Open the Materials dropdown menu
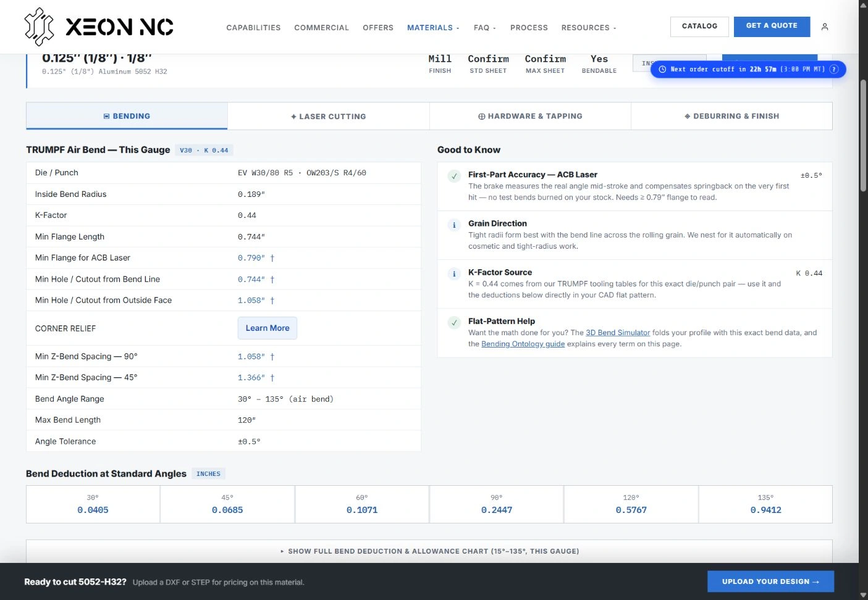Image resolution: width=868 pixels, height=600 pixels. coord(433,28)
